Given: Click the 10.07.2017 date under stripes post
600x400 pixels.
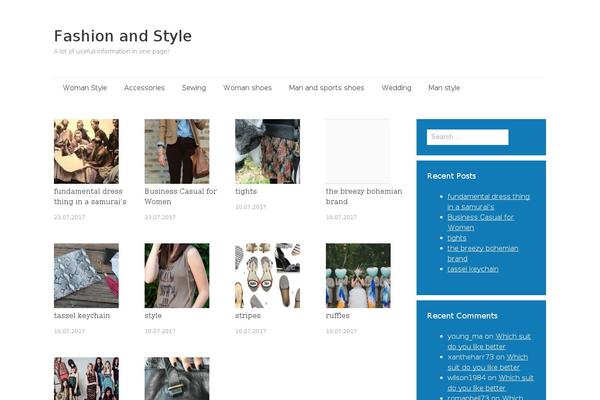Looking at the screenshot, I should [251, 331].
